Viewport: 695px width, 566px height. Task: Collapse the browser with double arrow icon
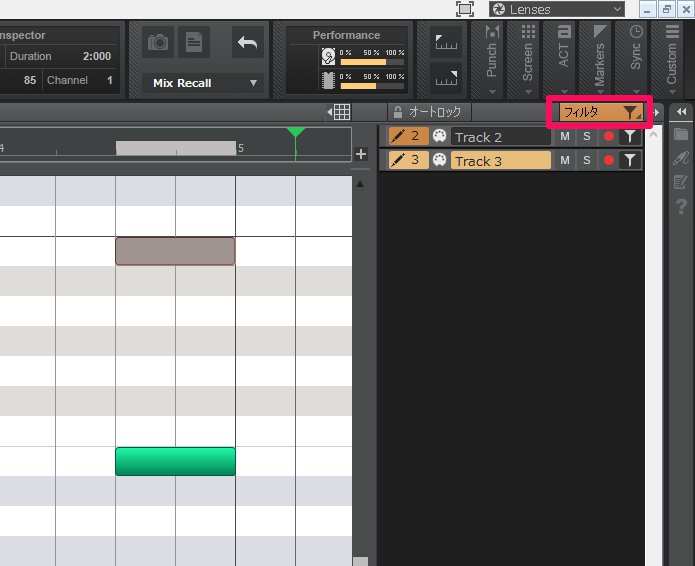click(x=681, y=112)
